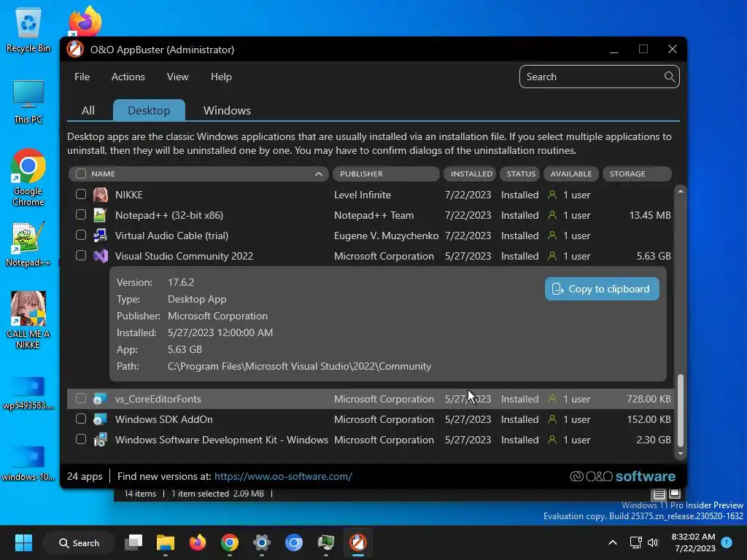Sort by PUBLISHER column header

point(385,174)
